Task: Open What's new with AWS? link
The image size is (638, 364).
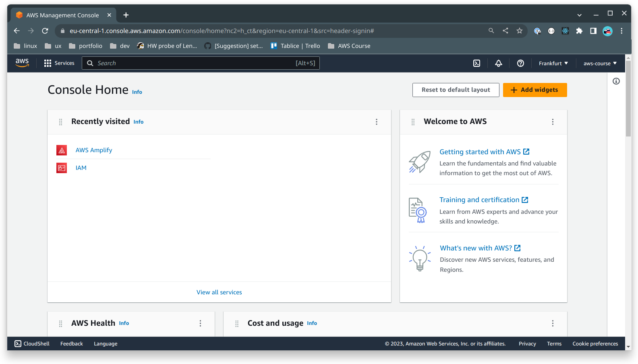Action: 480,248
